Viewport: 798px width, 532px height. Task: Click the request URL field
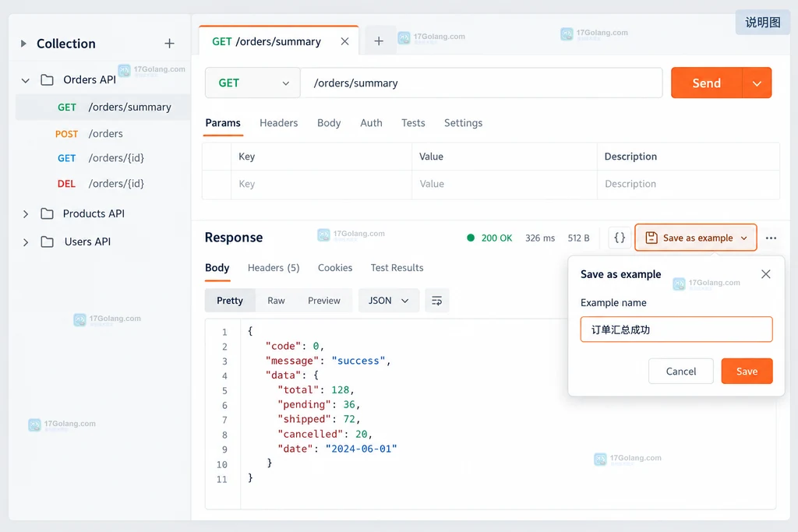(482, 83)
